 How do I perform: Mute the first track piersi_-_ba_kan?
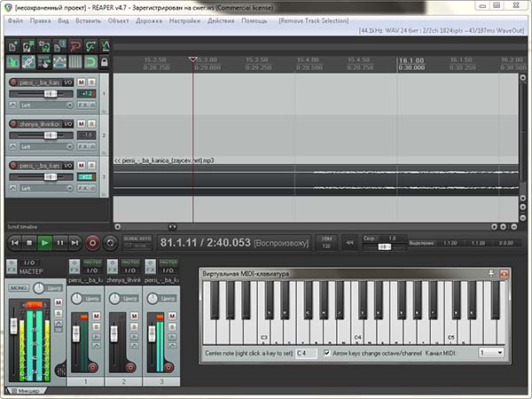point(82,82)
